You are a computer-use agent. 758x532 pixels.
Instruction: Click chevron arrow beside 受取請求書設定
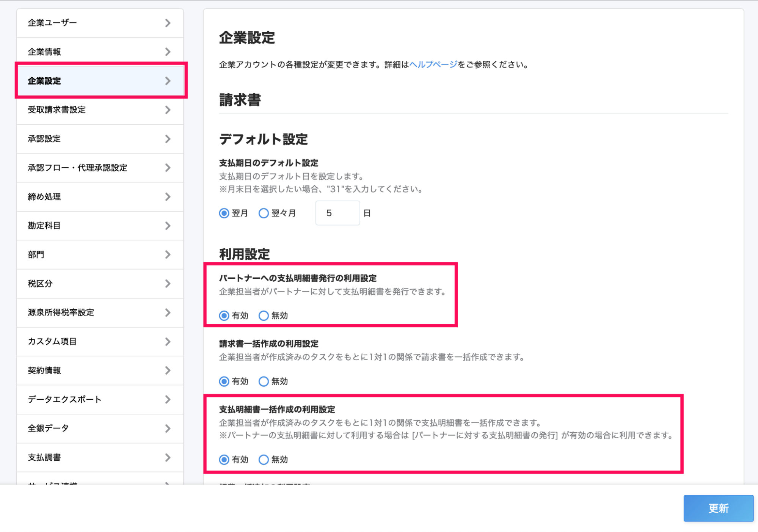click(168, 110)
